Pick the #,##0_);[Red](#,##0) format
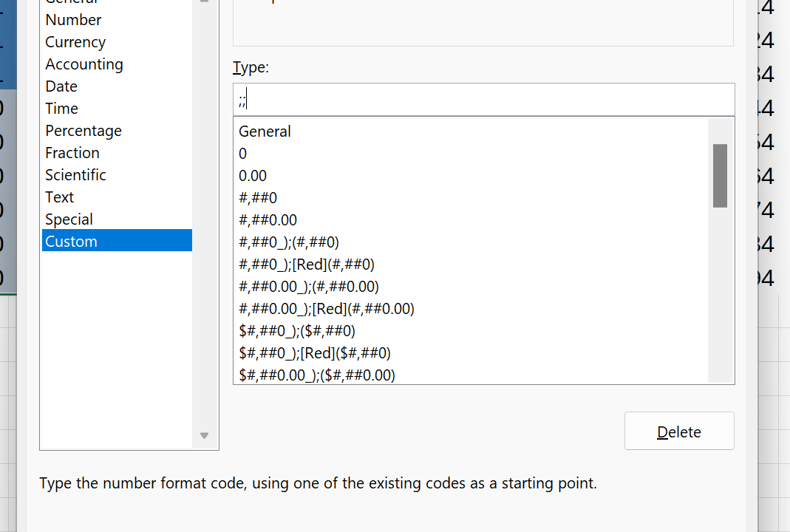Image resolution: width=790 pixels, height=532 pixels. [307, 265]
